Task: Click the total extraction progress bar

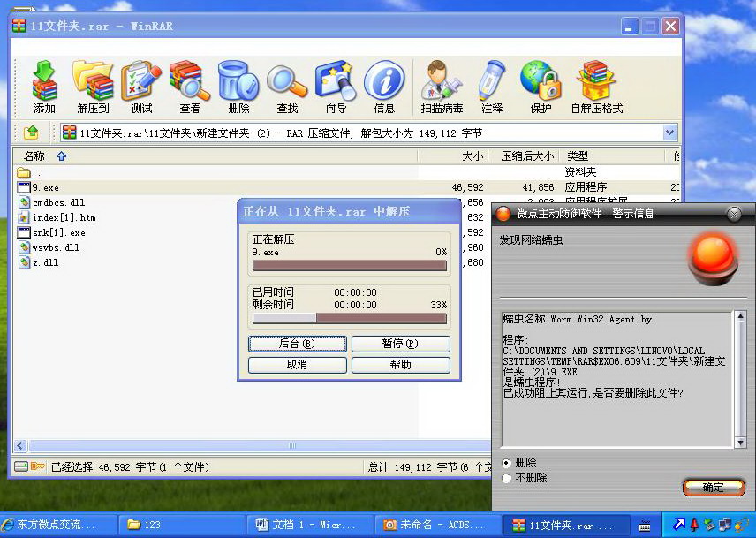Action: tap(350, 319)
